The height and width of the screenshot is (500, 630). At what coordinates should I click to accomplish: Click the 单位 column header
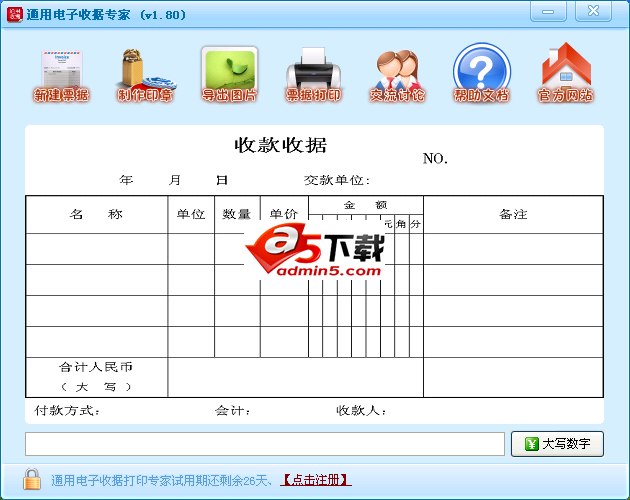(x=191, y=214)
